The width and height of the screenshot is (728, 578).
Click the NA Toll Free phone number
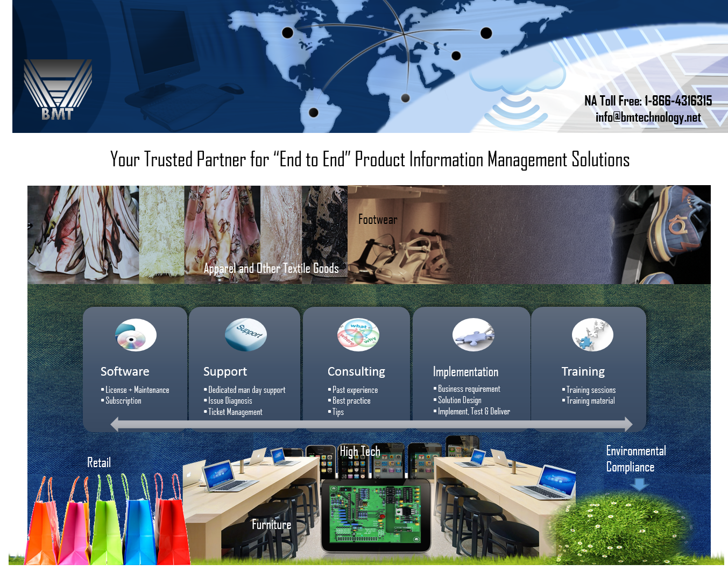click(648, 101)
